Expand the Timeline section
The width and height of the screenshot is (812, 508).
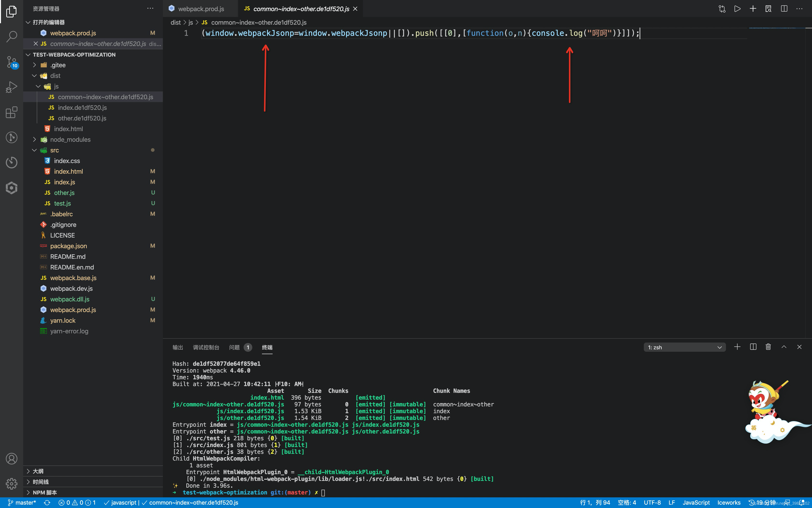click(93, 482)
